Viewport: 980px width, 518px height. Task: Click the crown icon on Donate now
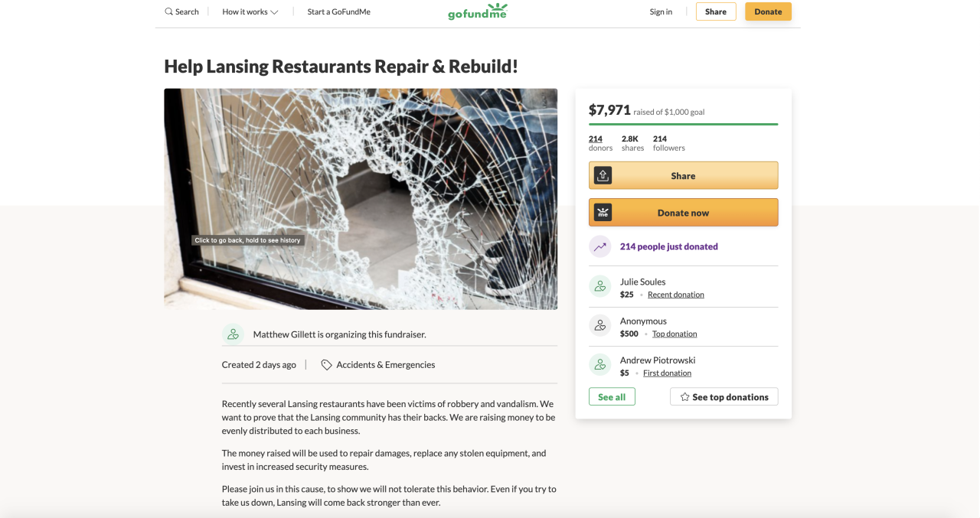[603, 213]
